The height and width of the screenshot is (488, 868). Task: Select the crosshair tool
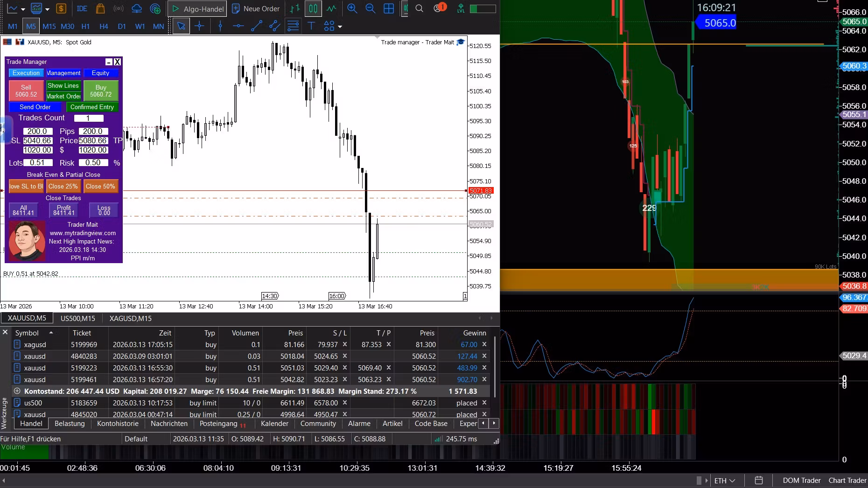click(199, 26)
